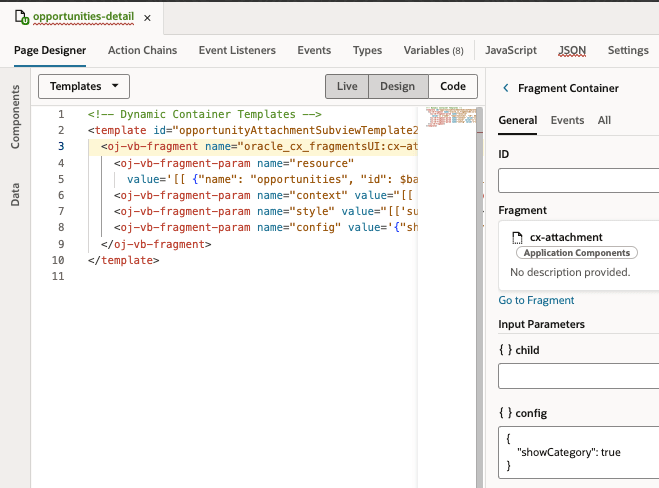Go back using Fragment Container chevron
The width and height of the screenshot is (659, 488).
pyautogui.click(x=505, y=88)
